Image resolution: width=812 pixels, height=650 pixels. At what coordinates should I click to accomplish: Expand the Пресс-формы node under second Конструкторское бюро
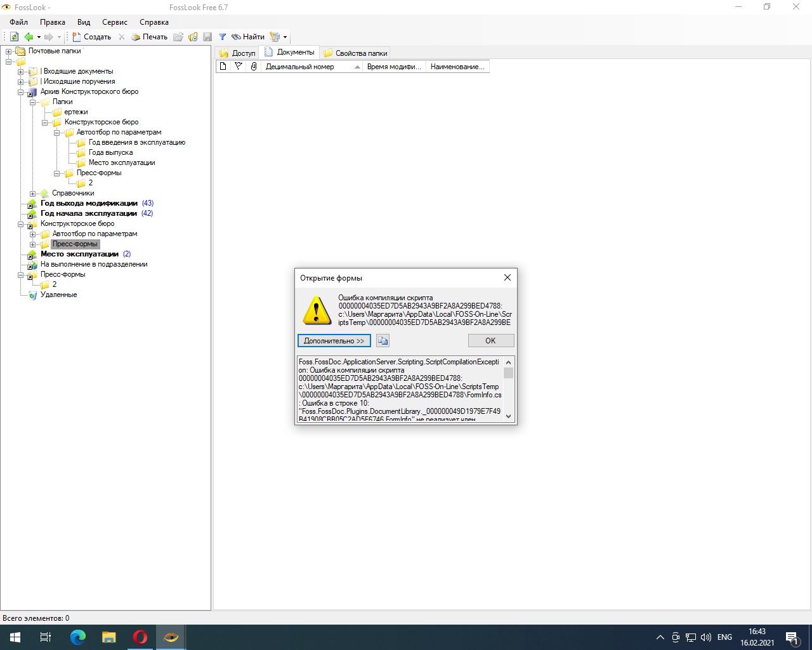(32, 244)
